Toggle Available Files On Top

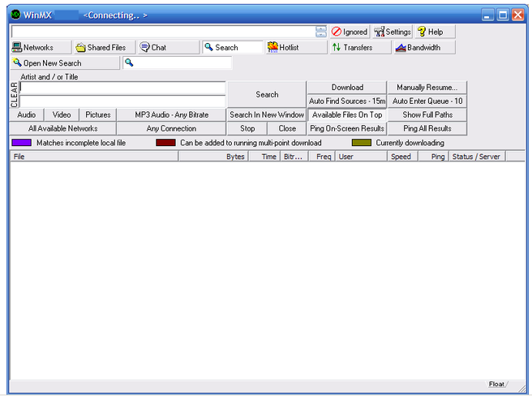tap(347, 114)
